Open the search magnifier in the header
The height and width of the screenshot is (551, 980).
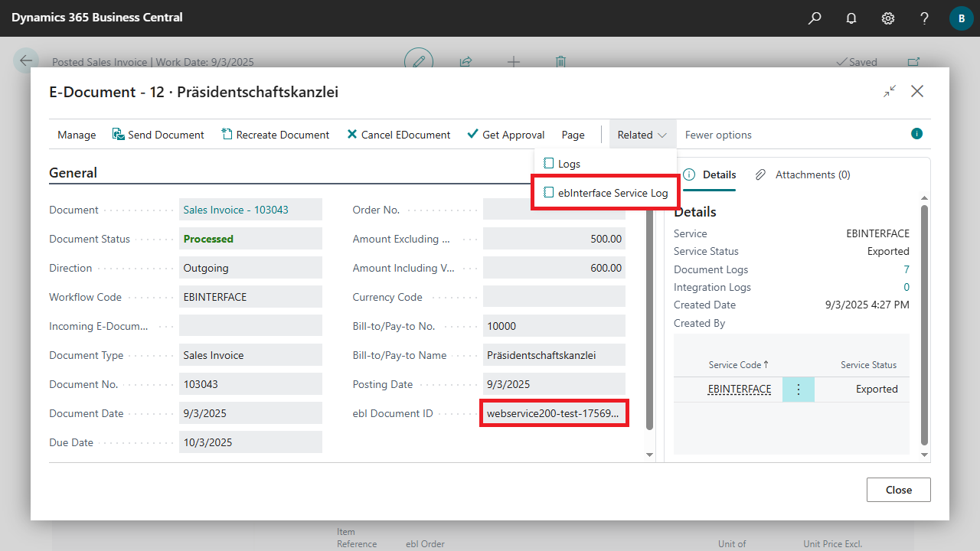[x=815, y=18]
